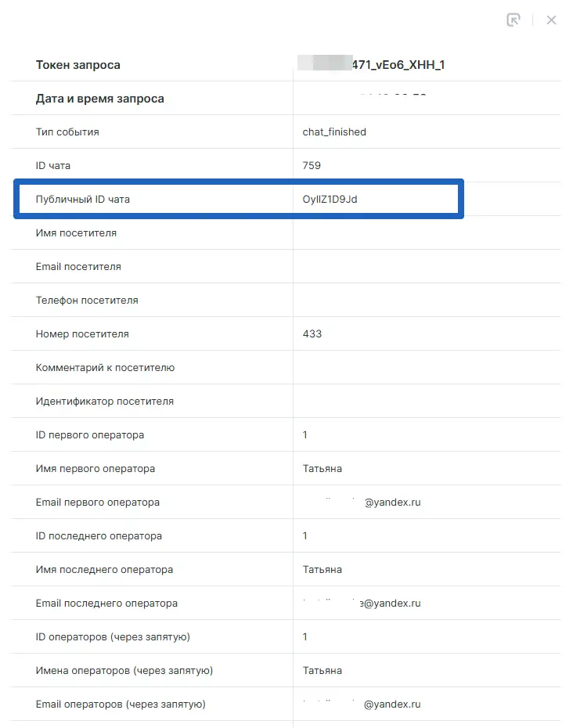Click the first operator name Татьяна
Screen dimensions: 573x728
pyautogui.click(x=323, y=468)
